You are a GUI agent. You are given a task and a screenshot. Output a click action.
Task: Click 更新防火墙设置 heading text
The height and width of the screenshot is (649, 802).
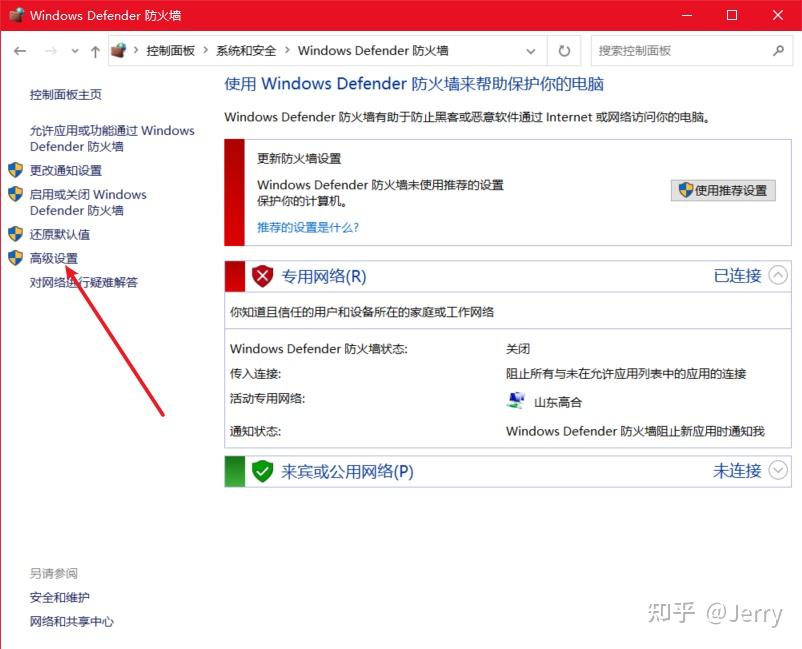[299, 159]
